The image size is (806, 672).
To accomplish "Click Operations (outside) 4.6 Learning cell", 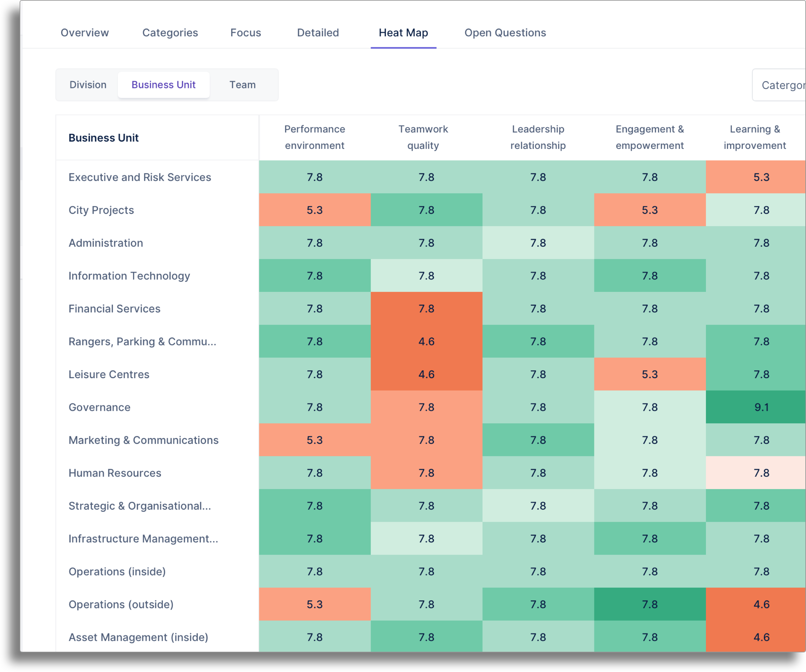I will [761, 604].
